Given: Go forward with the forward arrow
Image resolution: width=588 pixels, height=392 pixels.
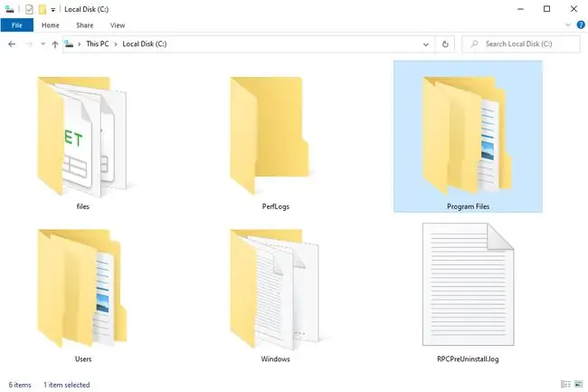Looking at the screenshot, I should (29, 44).
